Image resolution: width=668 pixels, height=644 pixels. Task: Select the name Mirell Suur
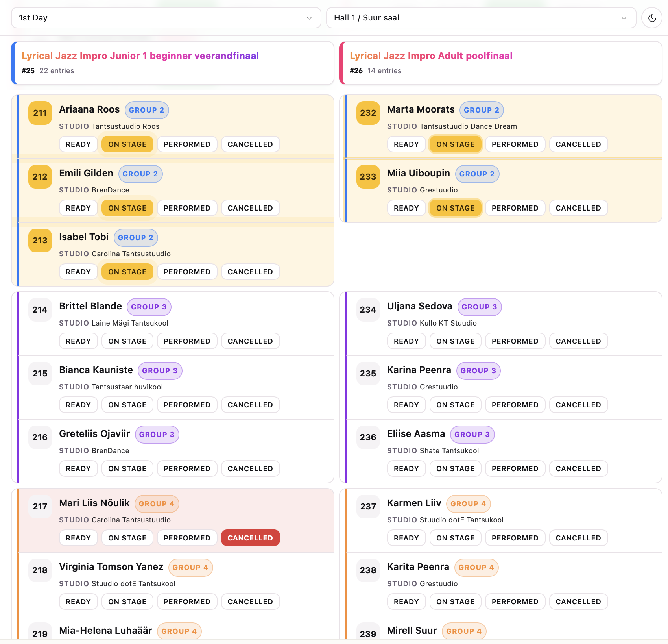[412, 631]
